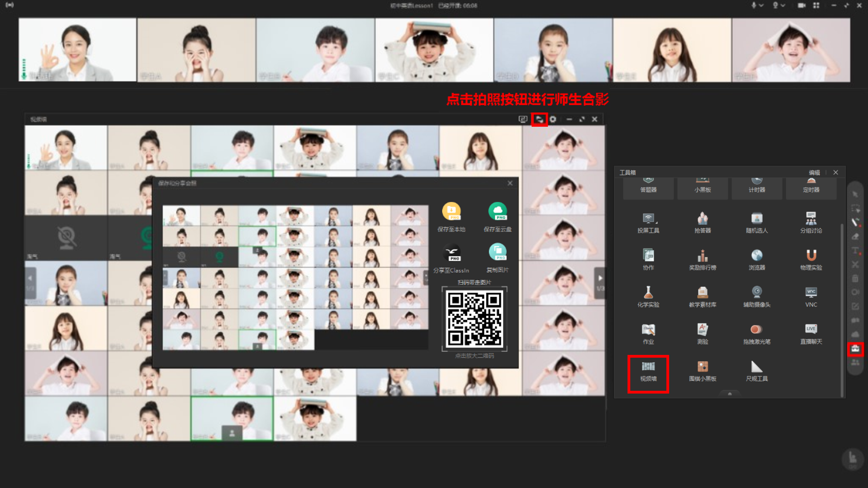Select the scissors tool in right sidebar
The height and width of the screenshot is (488, 868).
pyautogui.click(x=855, y=264)
